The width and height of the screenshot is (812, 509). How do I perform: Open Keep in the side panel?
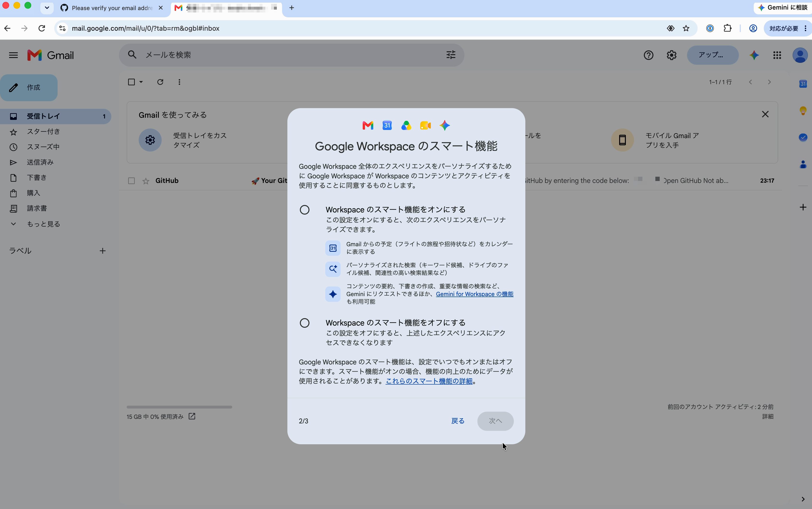point(803,111)
